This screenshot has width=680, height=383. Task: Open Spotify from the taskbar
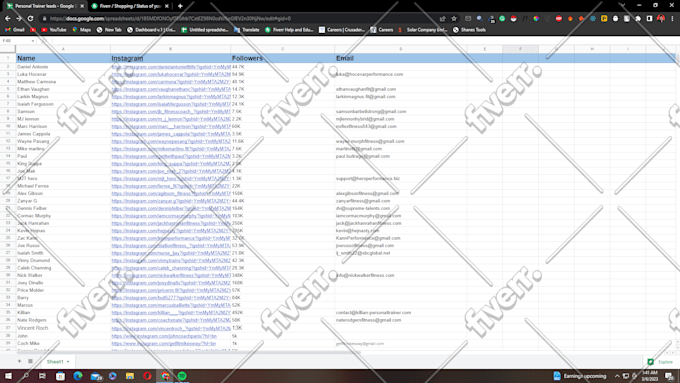[182, 376]
